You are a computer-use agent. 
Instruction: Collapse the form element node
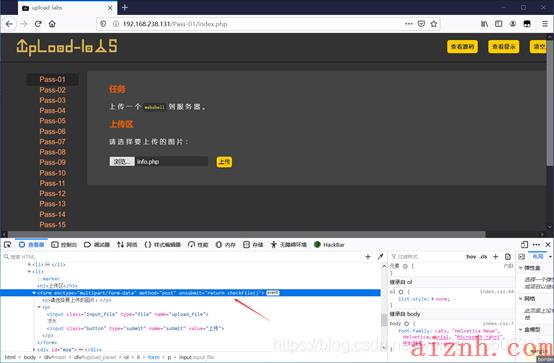pos(34,293)
